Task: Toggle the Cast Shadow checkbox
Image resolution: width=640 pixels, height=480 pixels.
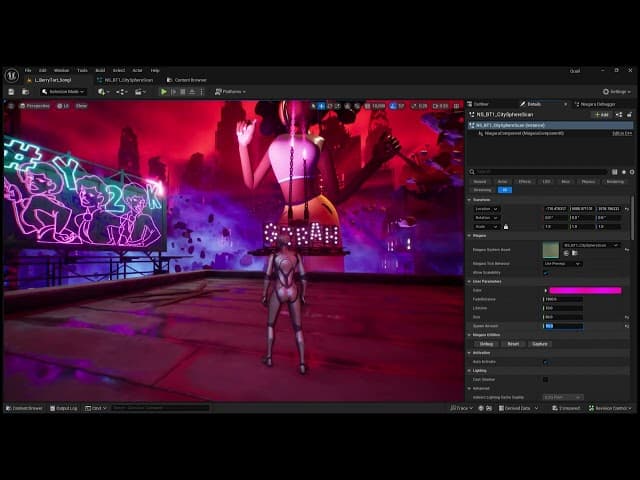Action: 545,380
